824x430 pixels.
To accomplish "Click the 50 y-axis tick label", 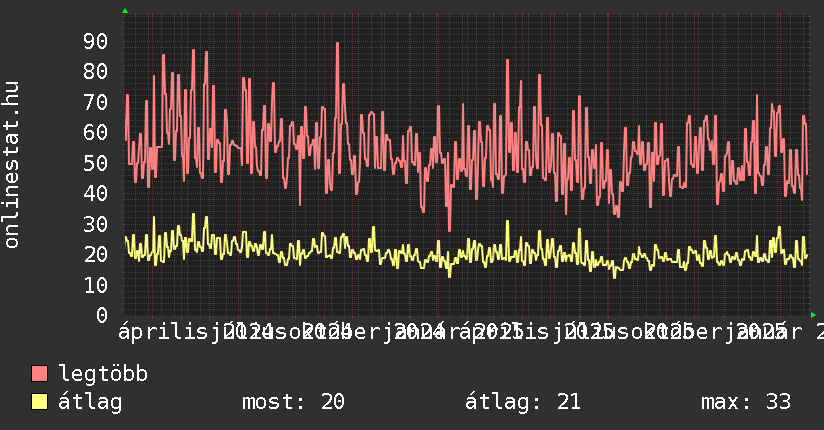I will tap(95, 163).
